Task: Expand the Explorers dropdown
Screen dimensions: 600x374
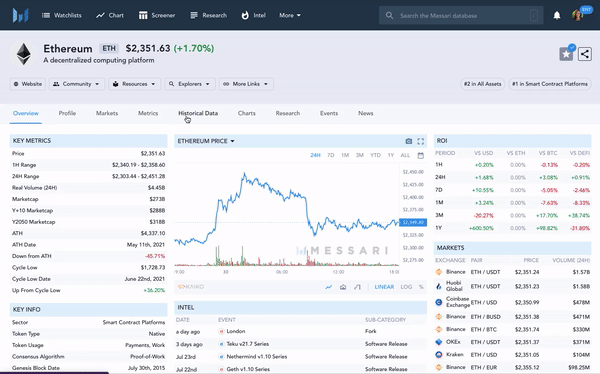Action: [190, 84]
